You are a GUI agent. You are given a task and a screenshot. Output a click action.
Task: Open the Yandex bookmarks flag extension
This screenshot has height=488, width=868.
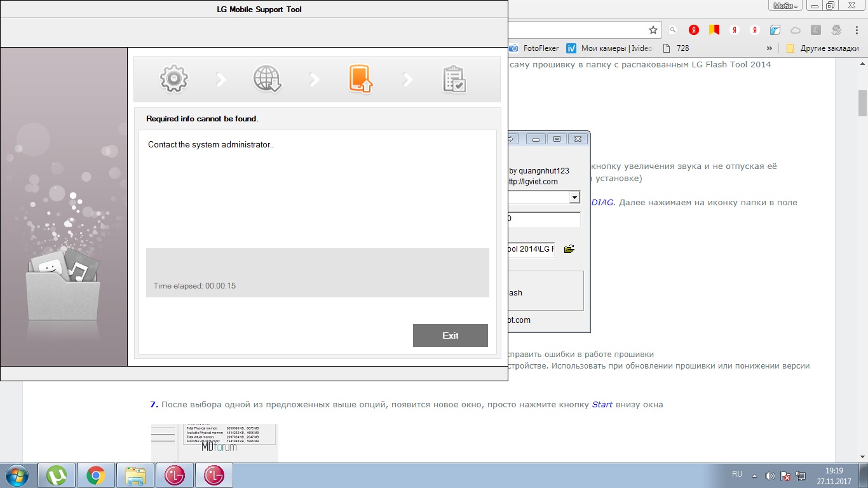point(714,30)
